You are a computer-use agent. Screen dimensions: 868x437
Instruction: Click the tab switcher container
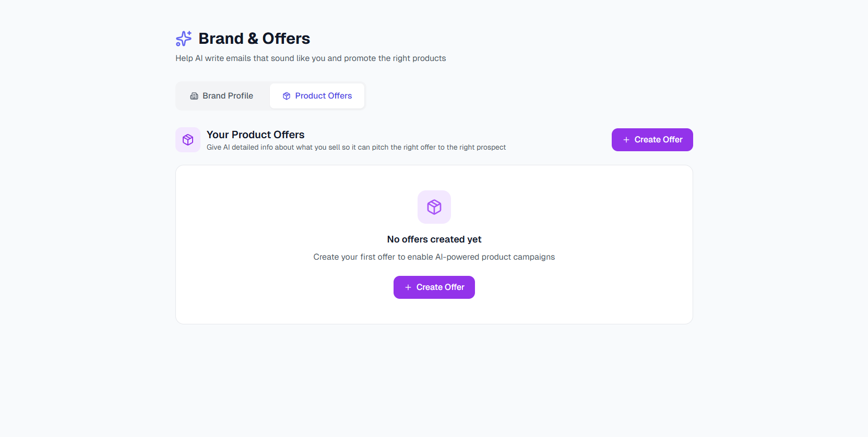[270, 95]
